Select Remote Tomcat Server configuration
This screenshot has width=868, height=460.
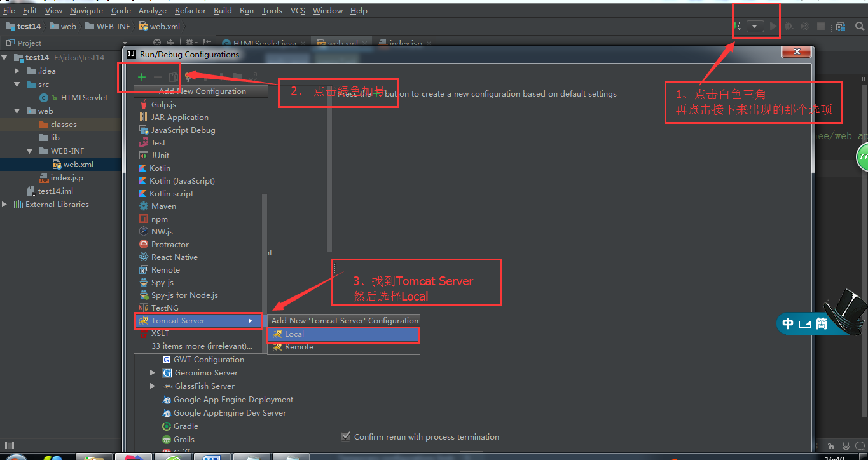(x=343, y=347)
